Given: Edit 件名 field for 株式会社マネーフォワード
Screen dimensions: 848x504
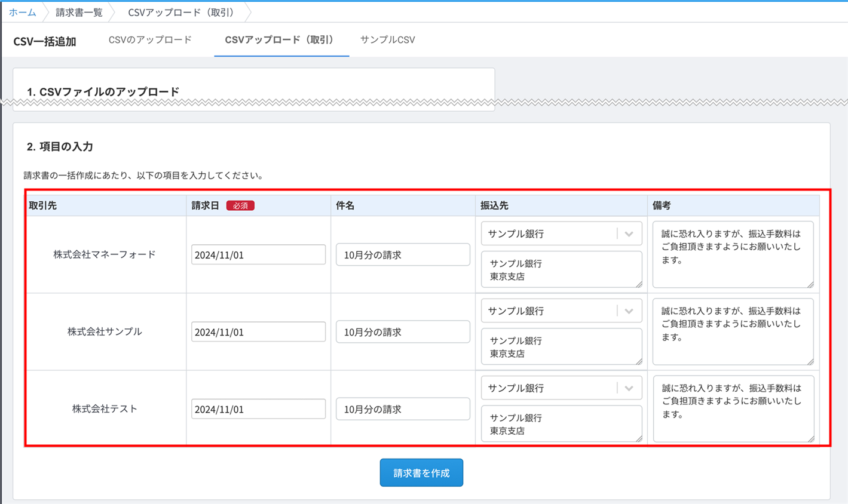Looking at the screenshot, I should tap(403, 255).
